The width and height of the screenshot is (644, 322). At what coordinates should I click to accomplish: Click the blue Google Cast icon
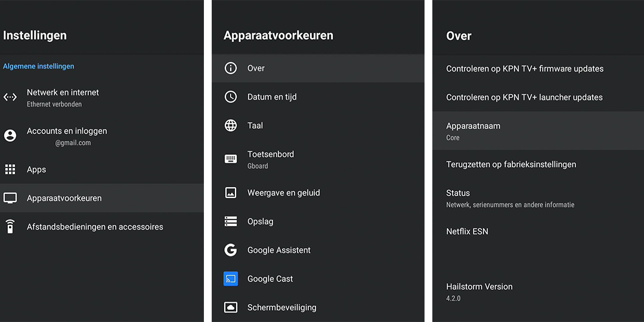[230, 278]
